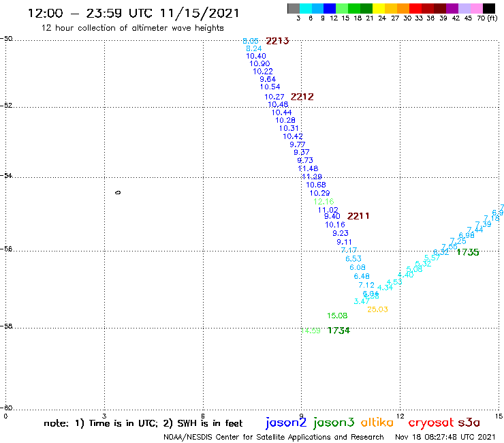
Task: Click the time label 2212
Action: click(302, 97)
